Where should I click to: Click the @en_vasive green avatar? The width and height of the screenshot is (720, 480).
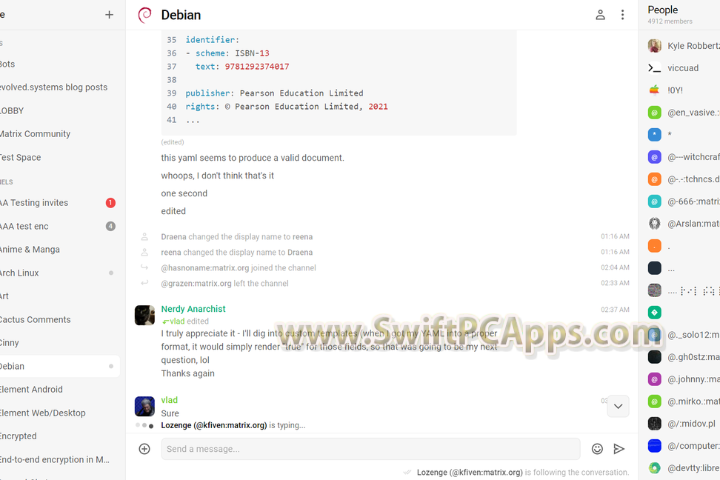pyautogui.click(x=654, y=113)
